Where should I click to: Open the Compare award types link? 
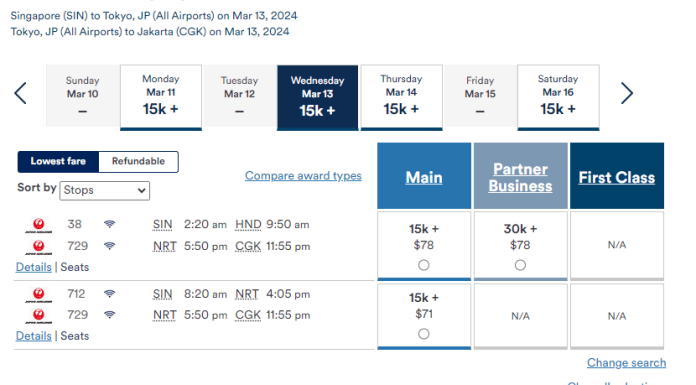coord(303,176)
